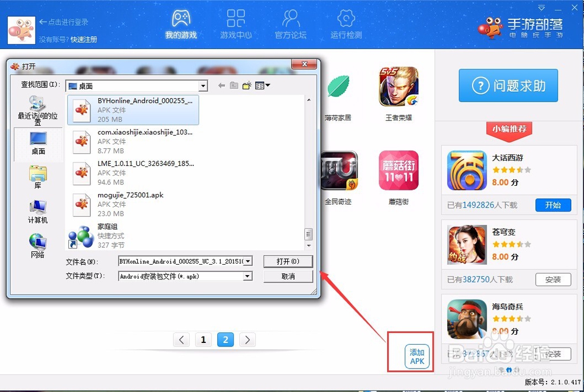The width and height of the screenshot is (584, 392).
Task: Select page 1 in pagination
Action: 203,340
